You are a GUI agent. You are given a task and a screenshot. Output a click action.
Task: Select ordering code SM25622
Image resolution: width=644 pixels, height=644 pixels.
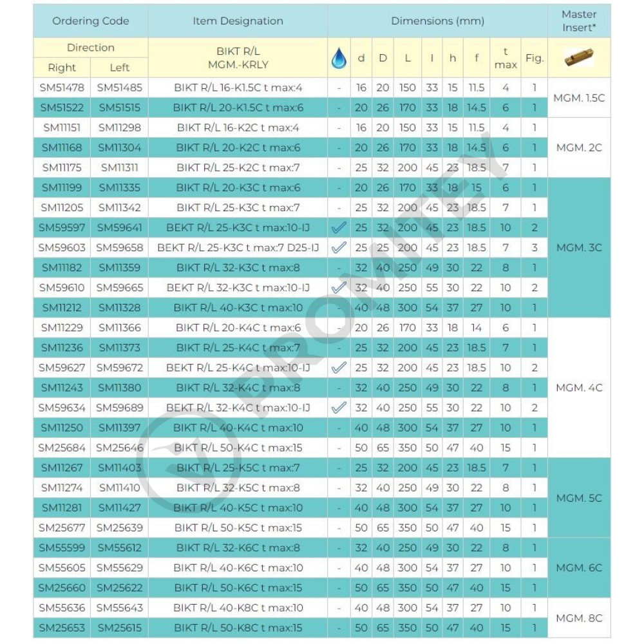(120, 588)
